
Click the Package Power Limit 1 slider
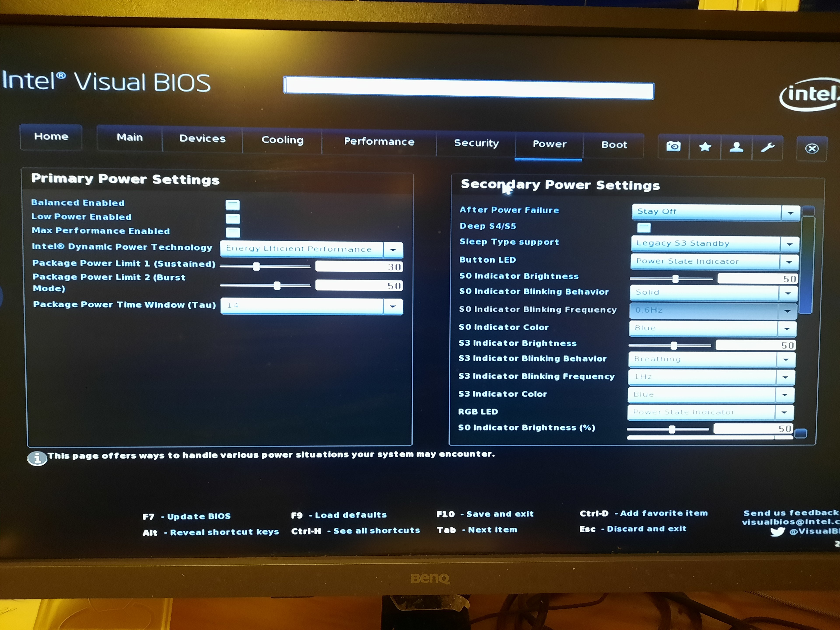(257, 267)
